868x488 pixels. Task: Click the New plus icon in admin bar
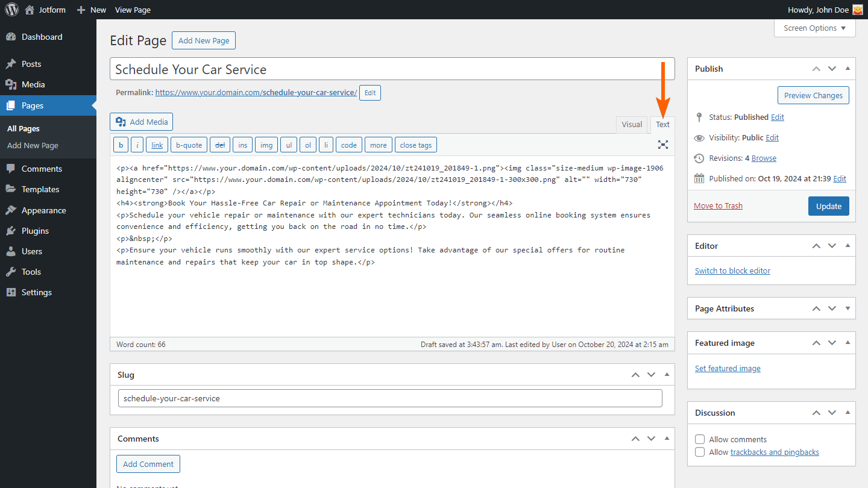click(x=81, y=10)
